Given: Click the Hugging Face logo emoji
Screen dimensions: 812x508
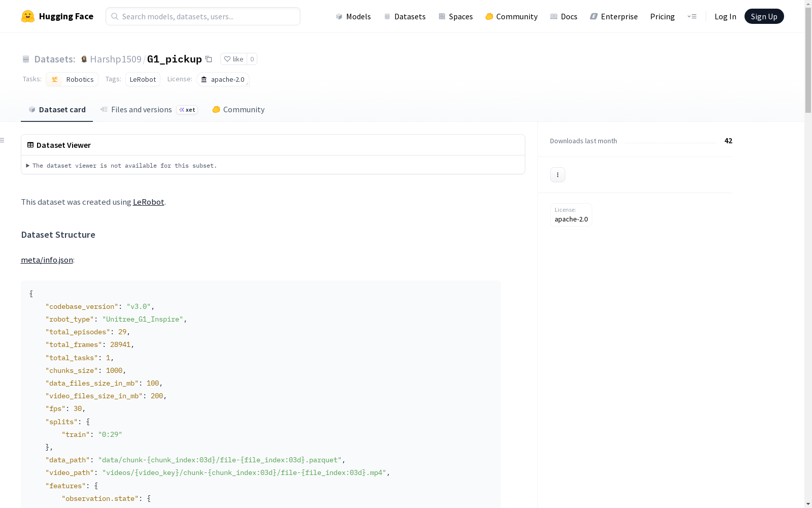Looking at the screenshot, I should coord(28,16).
